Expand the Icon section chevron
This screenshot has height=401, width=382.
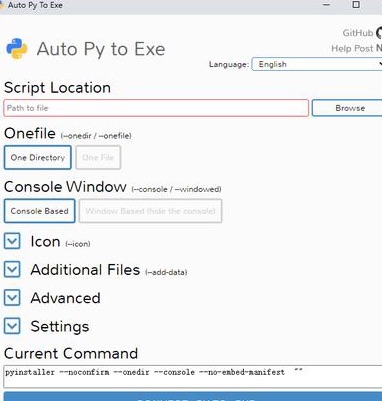click(x=12, y=241)
